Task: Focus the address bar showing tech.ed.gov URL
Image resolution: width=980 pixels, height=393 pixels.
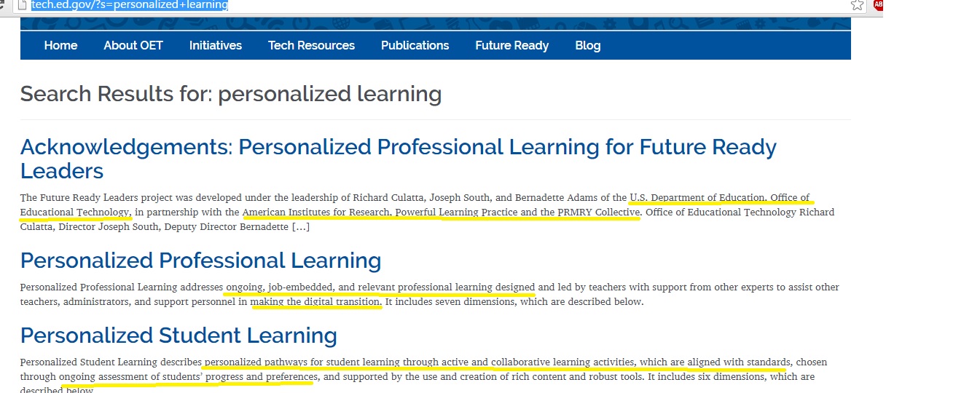Action: click(437, 5)
